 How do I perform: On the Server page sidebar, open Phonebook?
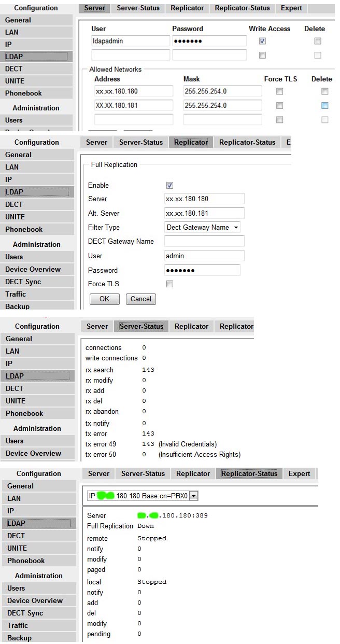[x=36, y=93]
